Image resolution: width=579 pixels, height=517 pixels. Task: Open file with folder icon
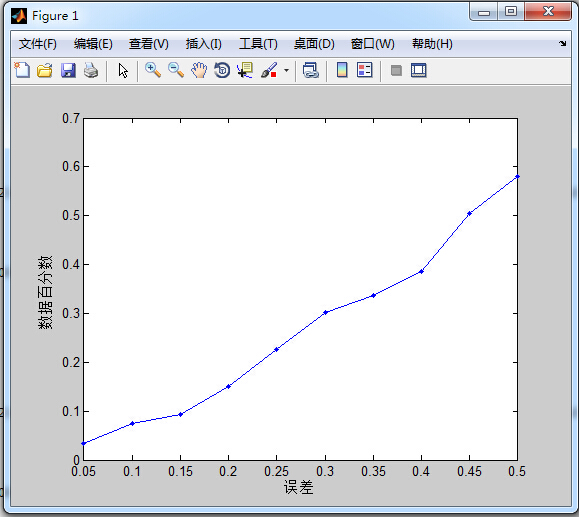pyautogui.click(x=45, y=70)
